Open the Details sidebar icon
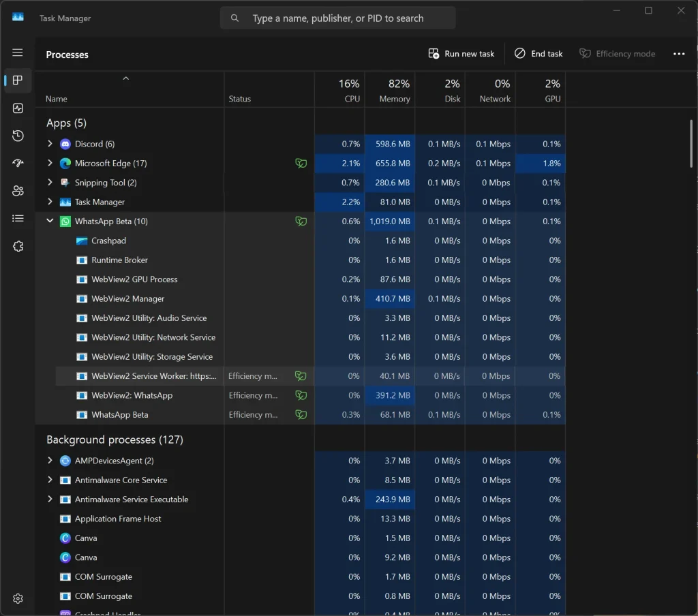The width and height of the screenshot is (698, 616). coord(18,219)
